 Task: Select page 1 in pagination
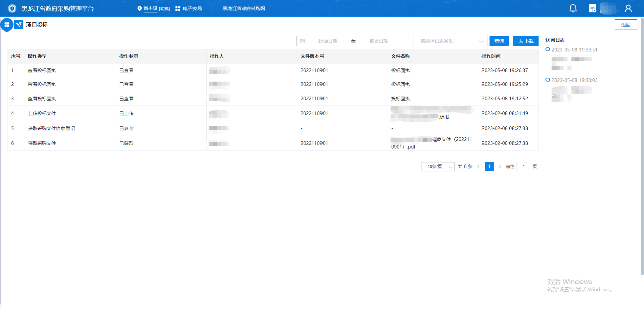(489, 166)
